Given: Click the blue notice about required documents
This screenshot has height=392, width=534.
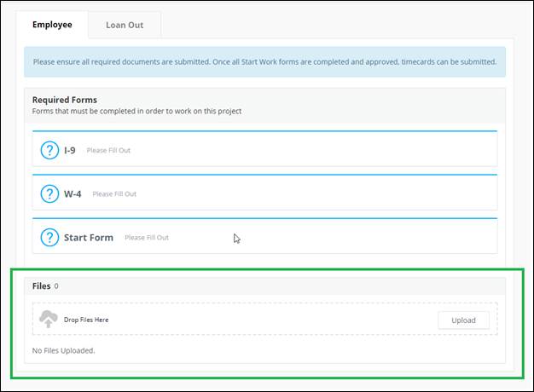Looking at the screenshot, I should (x=265, y=62).
